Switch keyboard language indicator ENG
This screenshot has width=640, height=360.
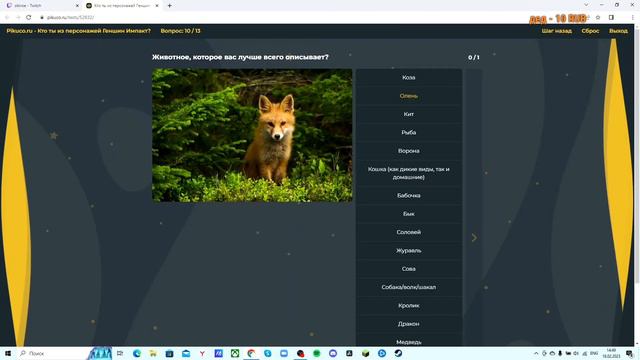point(594,353)
